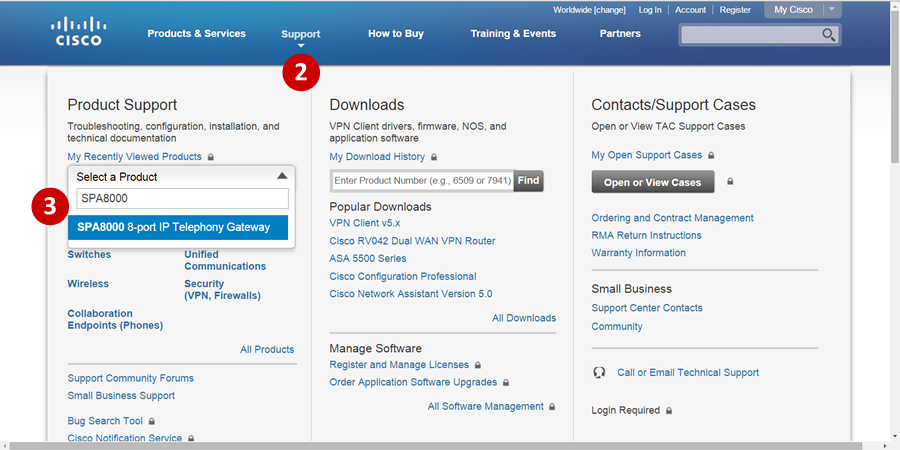
Task: Click lock icon next to Open or View Cases
Action: pyautogui.click(x=731, y=182)
